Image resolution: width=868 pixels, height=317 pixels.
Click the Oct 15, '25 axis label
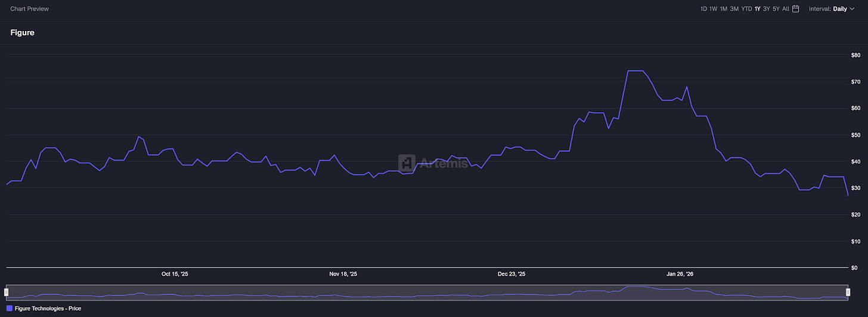(x=175, y=274)
